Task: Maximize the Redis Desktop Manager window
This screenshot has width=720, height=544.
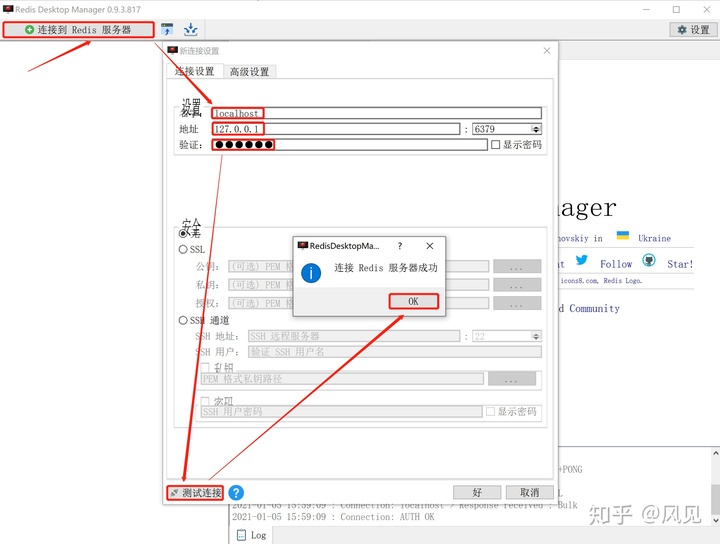Action: (x=676, y=9)
